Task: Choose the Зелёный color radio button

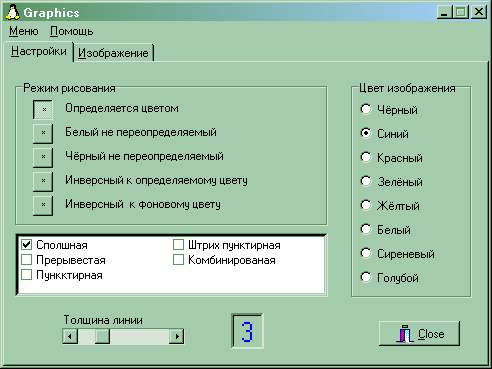Action: click(x=366, y=181)
